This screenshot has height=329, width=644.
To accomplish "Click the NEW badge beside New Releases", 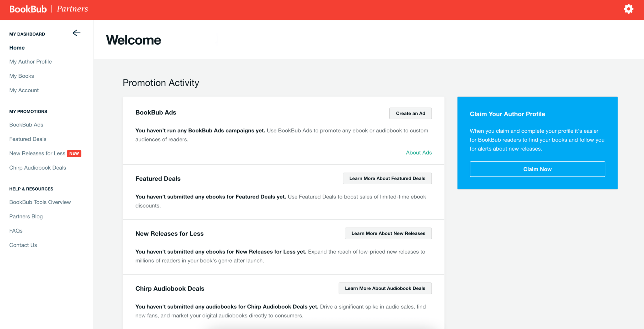I will [74, 153].
